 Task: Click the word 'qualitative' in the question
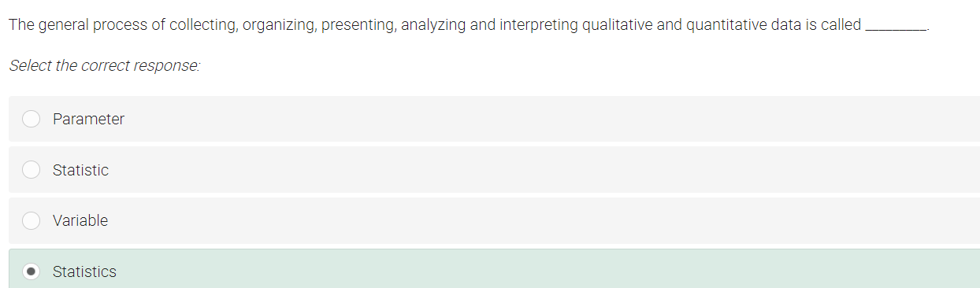[x=616, y=25]
